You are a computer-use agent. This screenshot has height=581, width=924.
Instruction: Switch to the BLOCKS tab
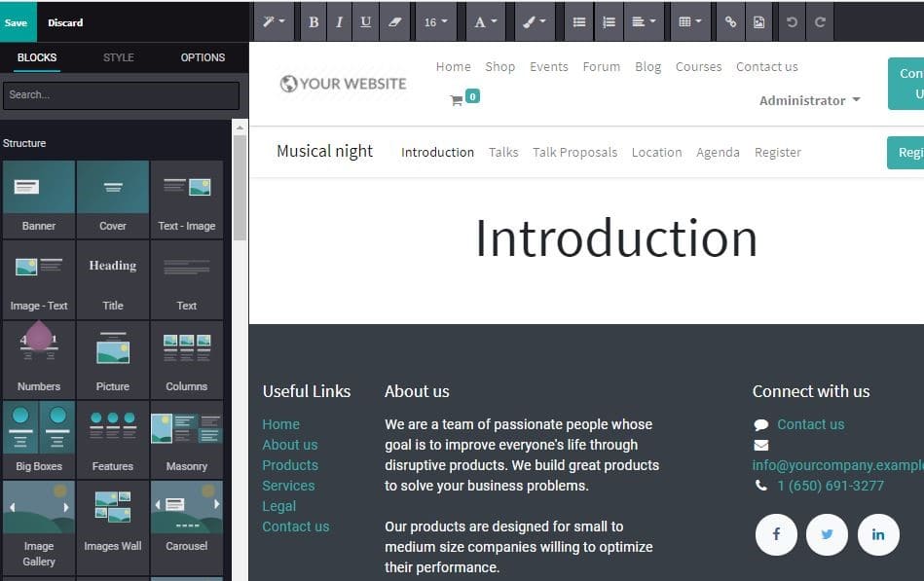point(37,57)
